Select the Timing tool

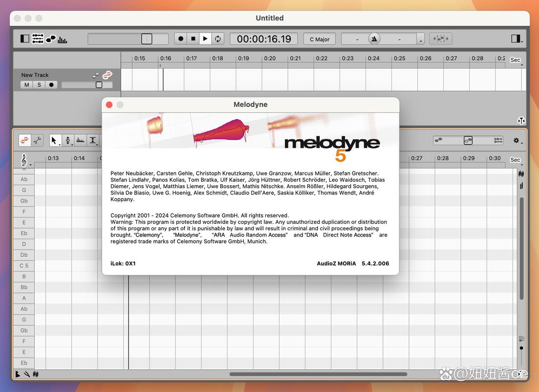93,141
